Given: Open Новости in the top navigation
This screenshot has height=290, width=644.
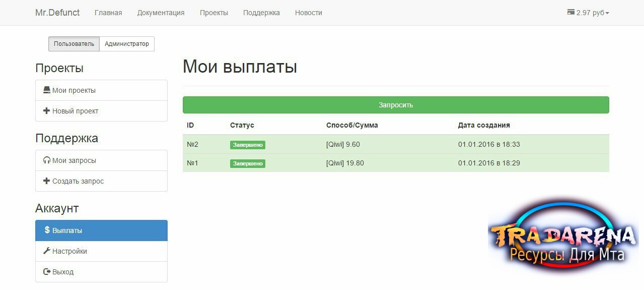Looking at the screenshot, I should click(x=309, y=13).
